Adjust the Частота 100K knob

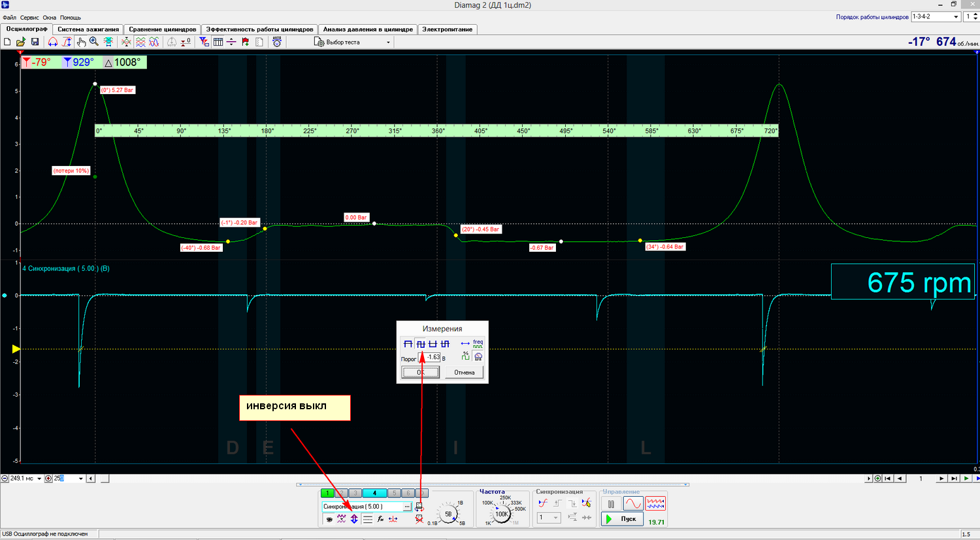click(502, 514)
